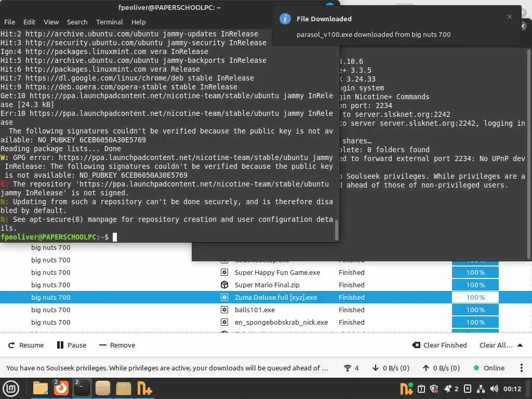
Task: Select the en_spongebobskrab_nick.exe download
Action: 281,322
